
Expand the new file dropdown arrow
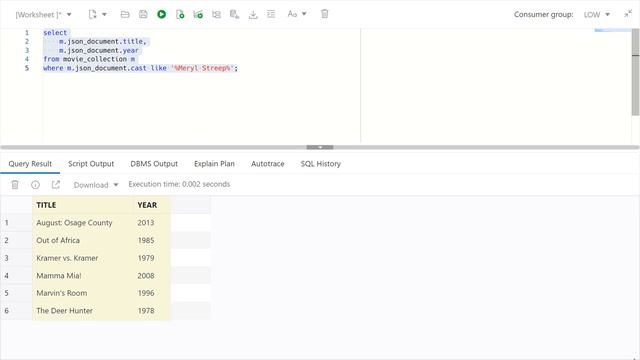pyautogui.click(x=104, y=14)
